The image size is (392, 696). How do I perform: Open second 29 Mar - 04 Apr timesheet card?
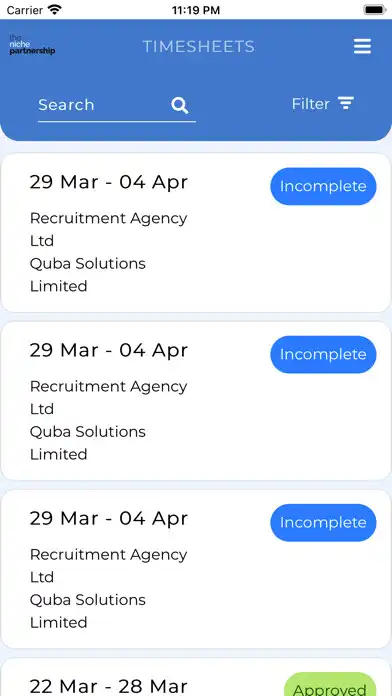pyautogui.click(x=196, y=401)
